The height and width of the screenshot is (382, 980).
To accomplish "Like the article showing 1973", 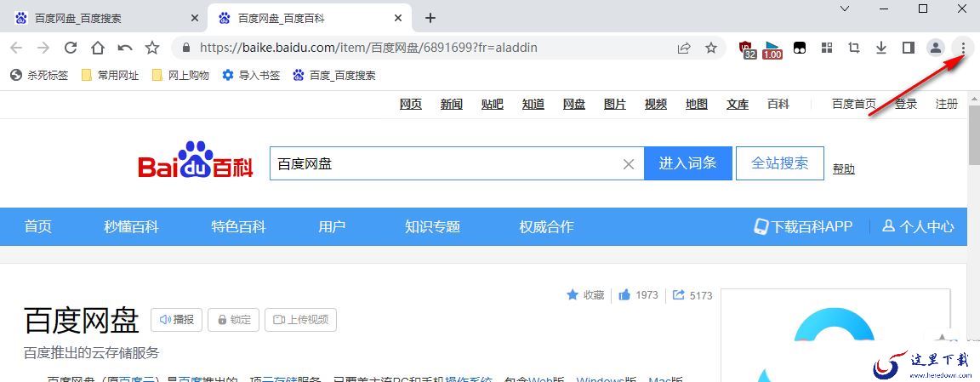I will coord(638,295).
